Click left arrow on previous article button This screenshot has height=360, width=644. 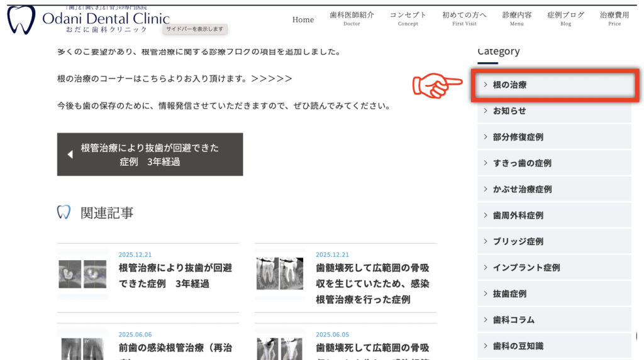coord(70,155)
